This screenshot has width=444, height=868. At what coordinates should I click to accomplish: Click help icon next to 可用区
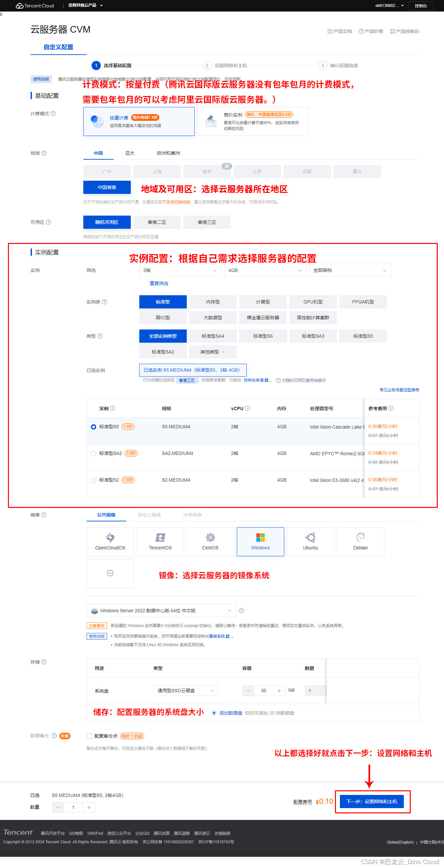tap(48, 222)
